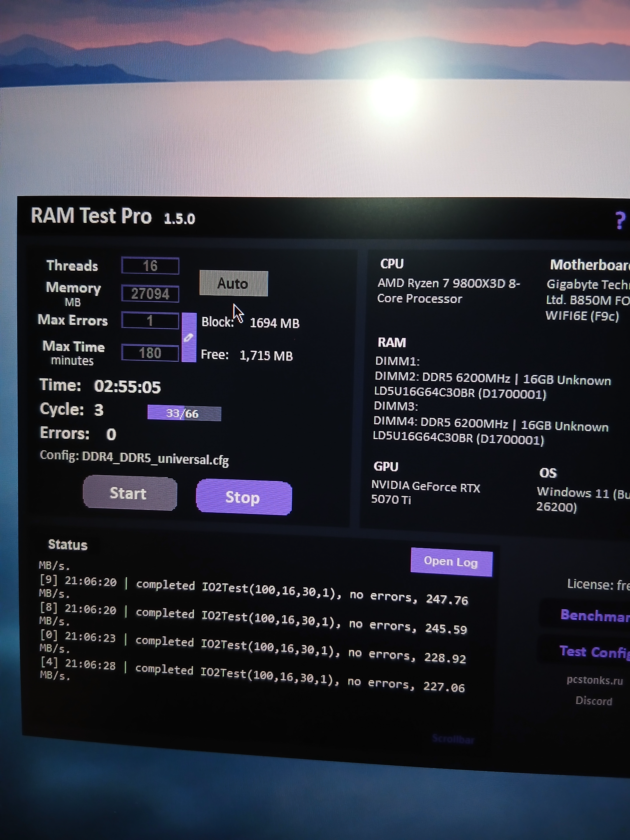Click the RAM Test Pro title text
Viewport: 630px width, 840px height.
tap(91, 215)
